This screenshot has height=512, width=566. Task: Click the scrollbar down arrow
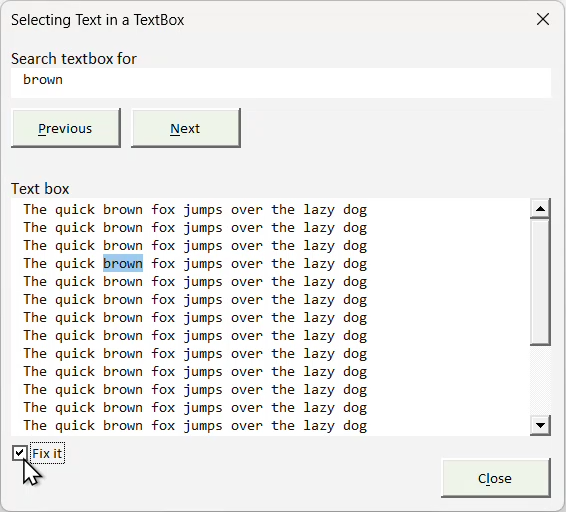tap(540, 425)
